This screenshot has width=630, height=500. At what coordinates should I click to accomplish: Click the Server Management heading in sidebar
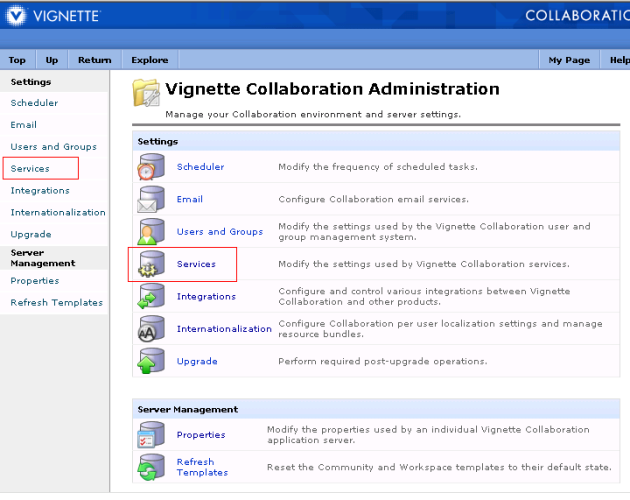pos(43,258)
